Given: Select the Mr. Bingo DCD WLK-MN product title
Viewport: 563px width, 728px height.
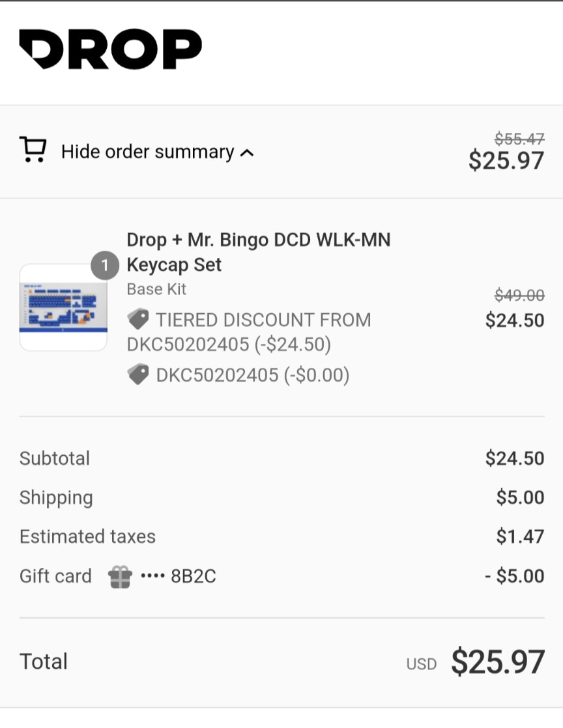Looking at the screenshot, I should [258, 252].
